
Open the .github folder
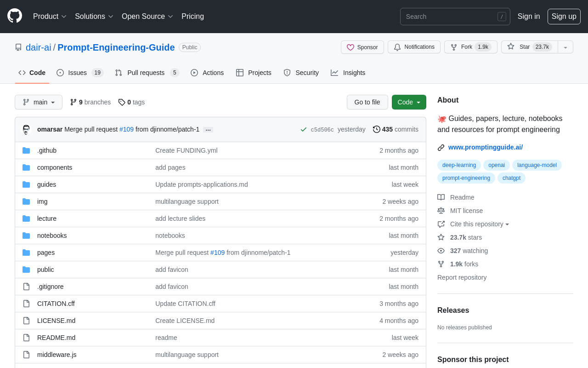(x=47, y=150)
